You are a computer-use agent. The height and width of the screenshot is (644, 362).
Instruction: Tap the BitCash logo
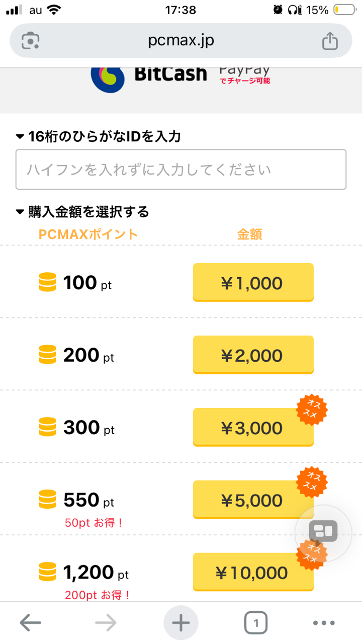click(149, 75)
